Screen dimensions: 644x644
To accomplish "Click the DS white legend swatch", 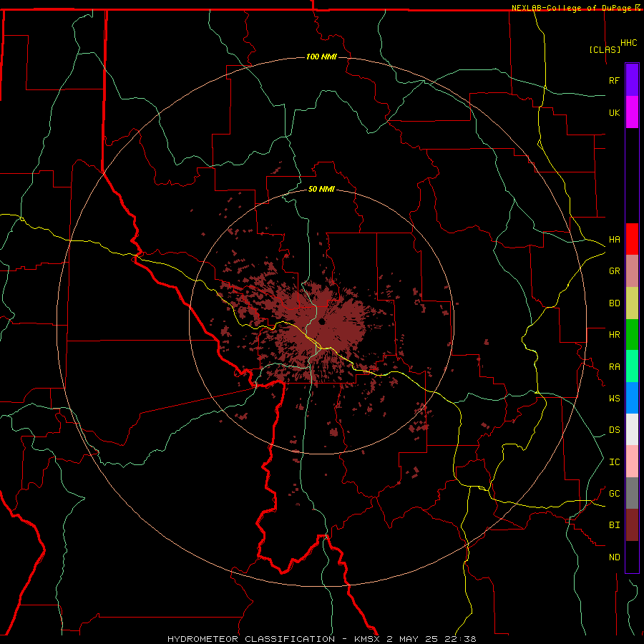I will point(632,429).
